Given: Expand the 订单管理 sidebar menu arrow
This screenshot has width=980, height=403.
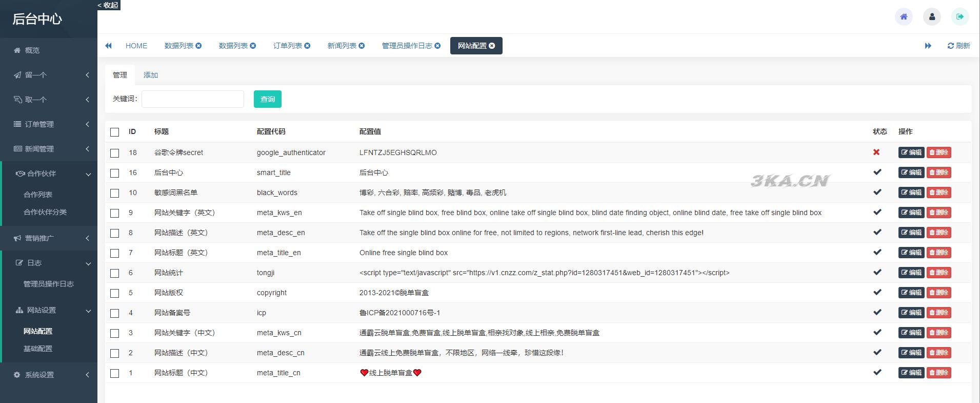Looking at the screenshot, I should point(87,124).
